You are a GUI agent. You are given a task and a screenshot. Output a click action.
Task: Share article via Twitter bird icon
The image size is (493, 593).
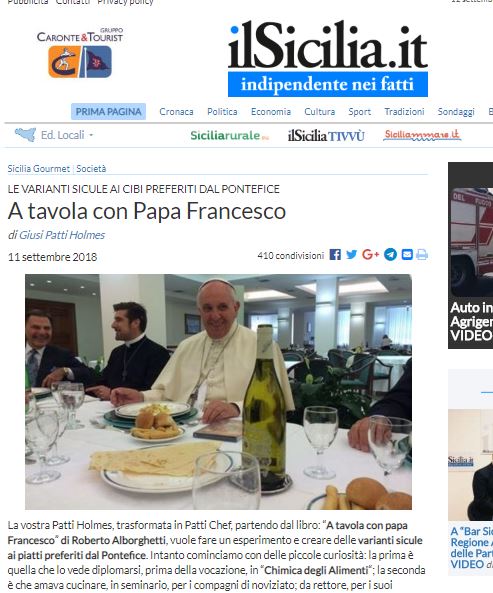coord(352,255)
